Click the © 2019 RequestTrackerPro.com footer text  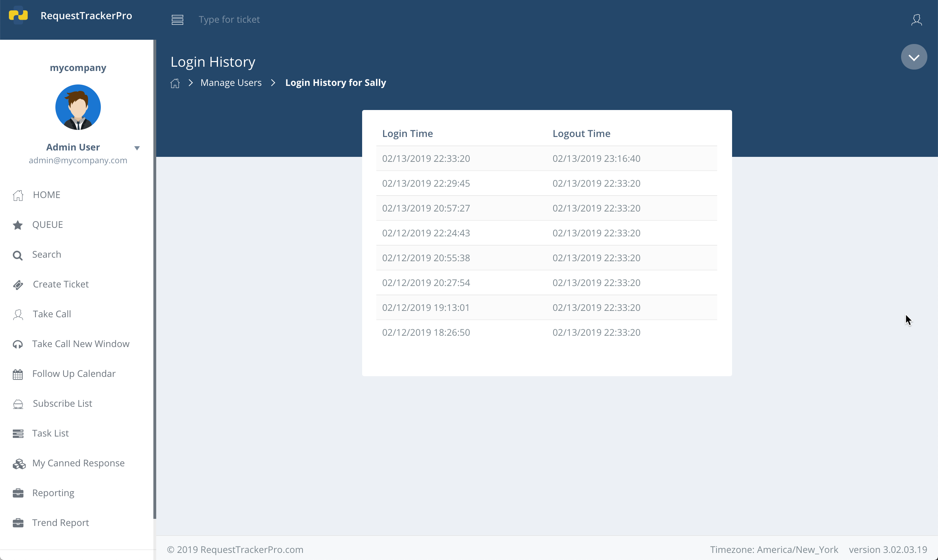235,550
